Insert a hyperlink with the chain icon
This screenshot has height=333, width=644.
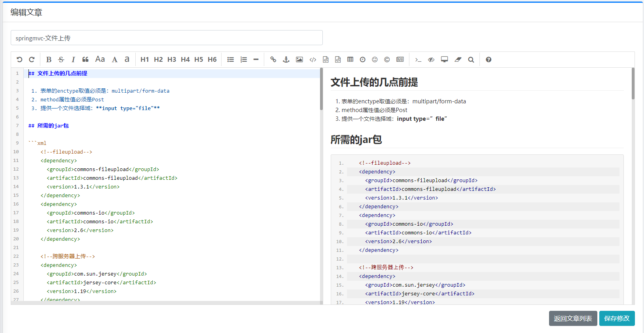273,59
